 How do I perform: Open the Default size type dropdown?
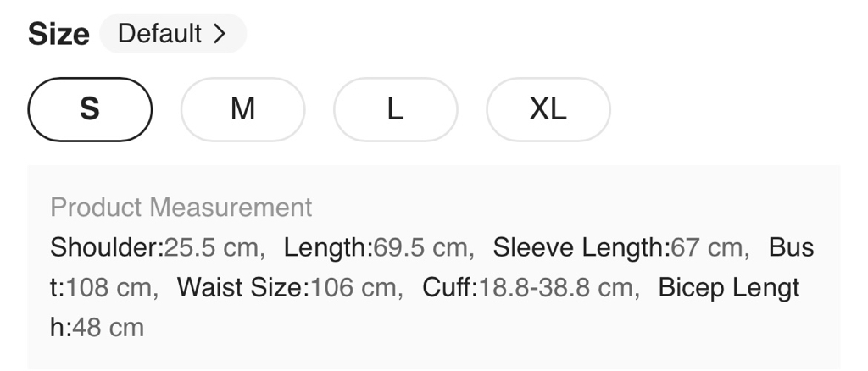click(172, 34)
